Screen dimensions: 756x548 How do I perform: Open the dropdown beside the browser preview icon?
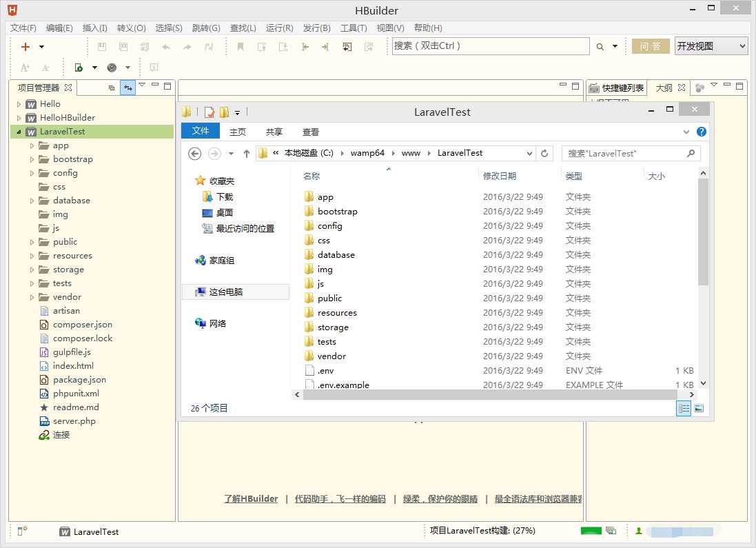[x=127, y=68]
